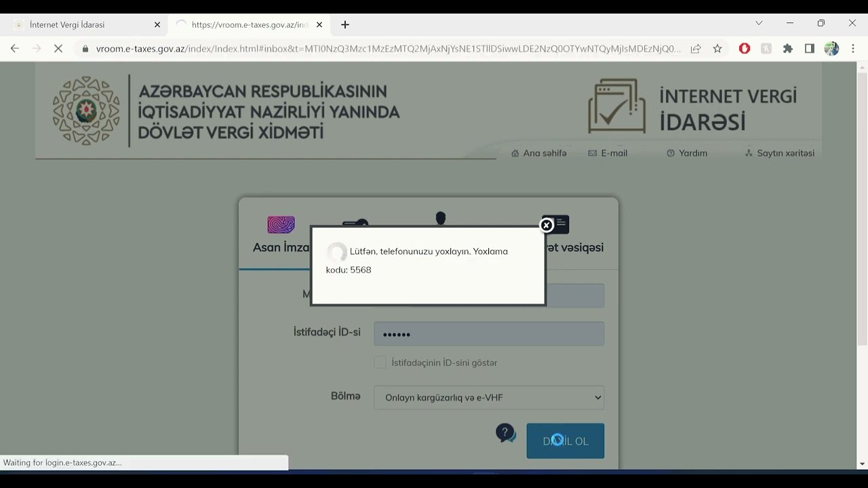
Task: Toggle İstifadəçinin İD-sini göstər checkbox
Action: (380, 363)
